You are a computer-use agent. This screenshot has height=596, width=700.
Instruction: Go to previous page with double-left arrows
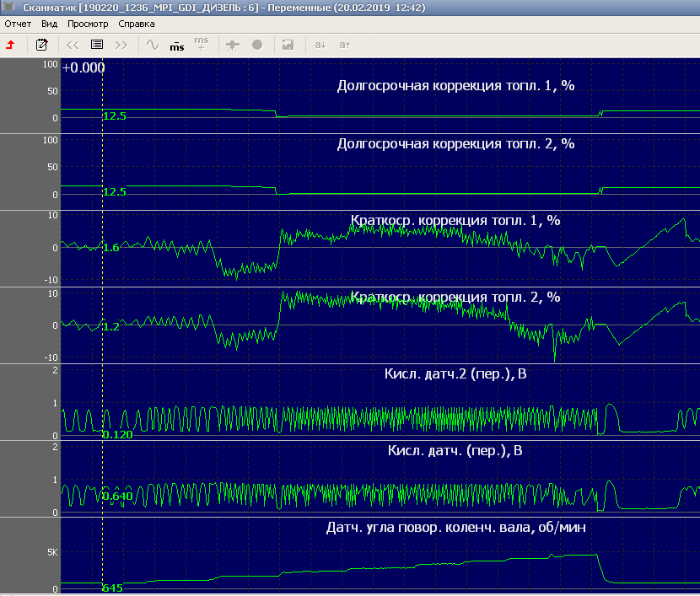(x=73, y=45)
